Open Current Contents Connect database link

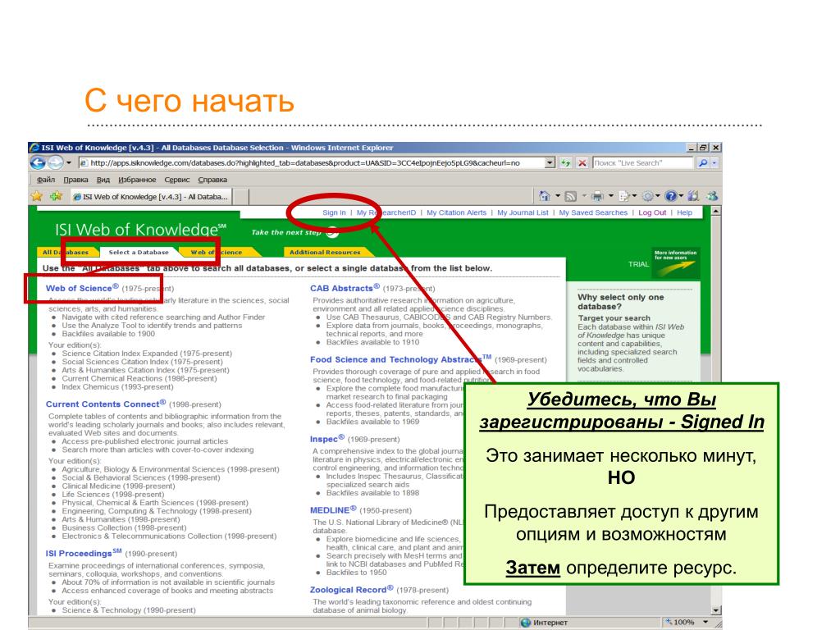click(106, 404)
